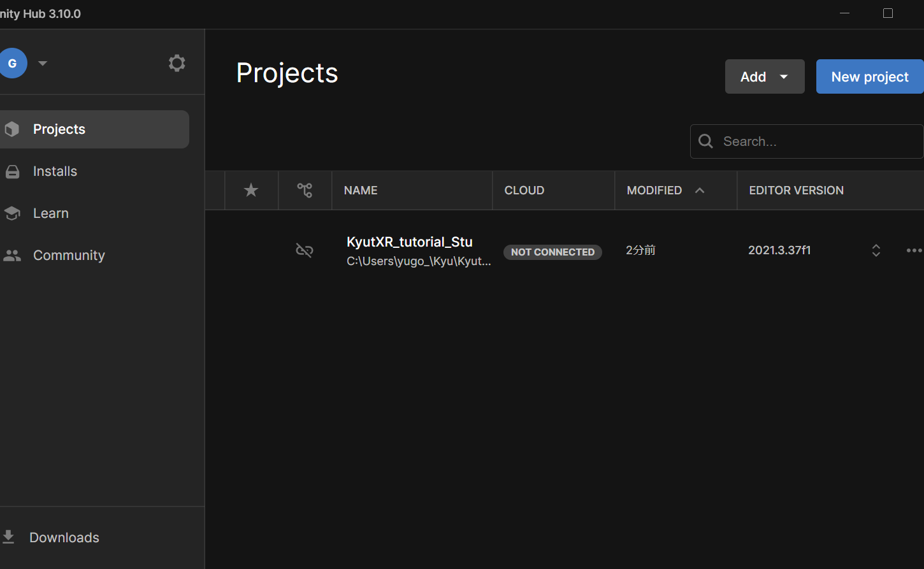Open the account menu chevron
This screenshot has height=569, width=924.
42,63
